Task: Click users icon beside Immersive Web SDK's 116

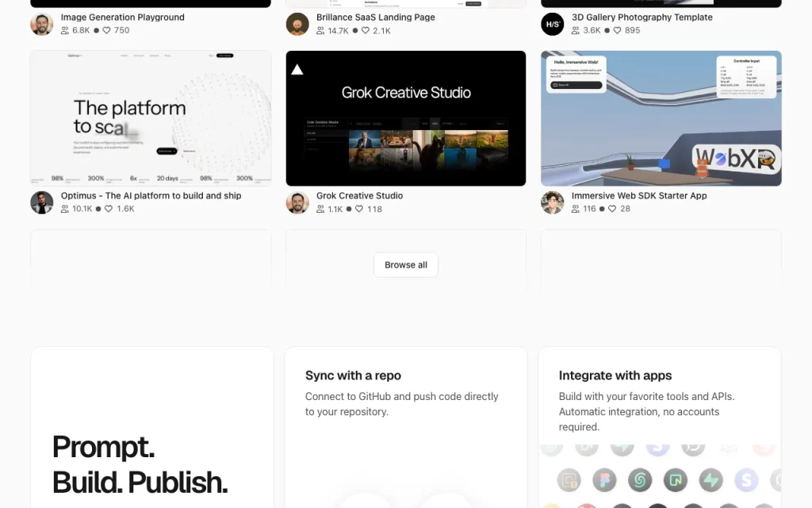Action: coord(576,209)
